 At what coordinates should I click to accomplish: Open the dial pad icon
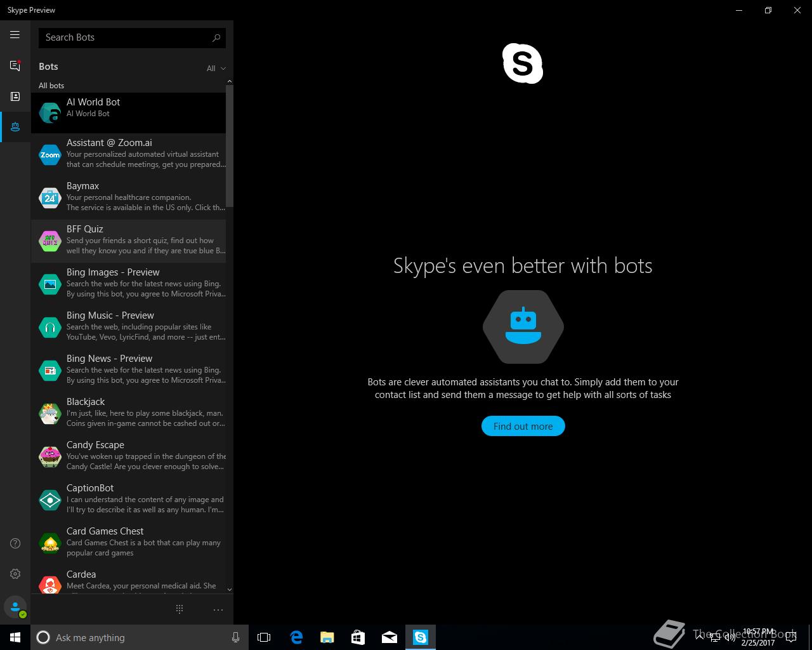tap(180, 609)
